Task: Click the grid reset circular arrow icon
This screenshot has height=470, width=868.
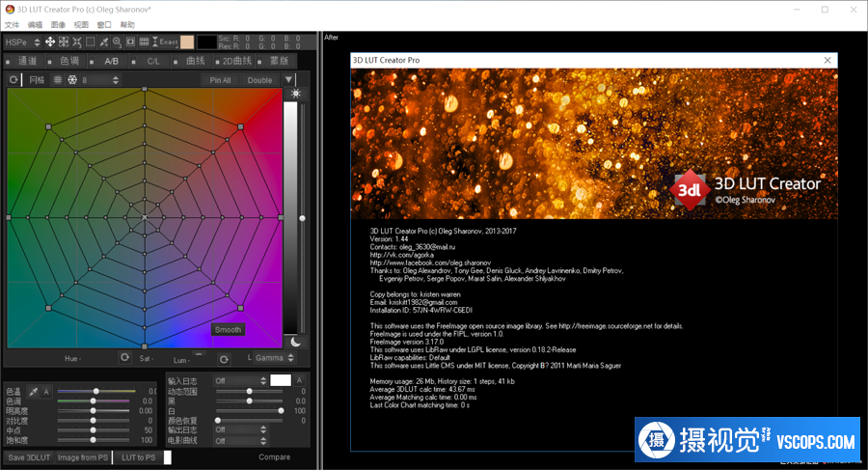Action: [14, 80]
